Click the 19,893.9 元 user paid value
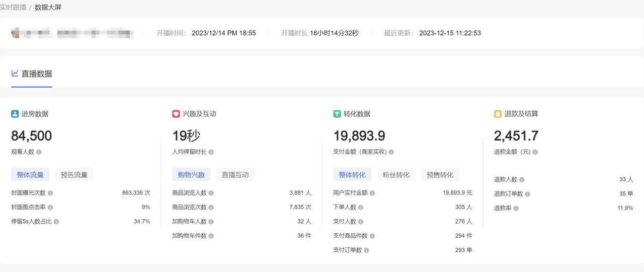This screenshot has height=272, width=644. (457, 193)
